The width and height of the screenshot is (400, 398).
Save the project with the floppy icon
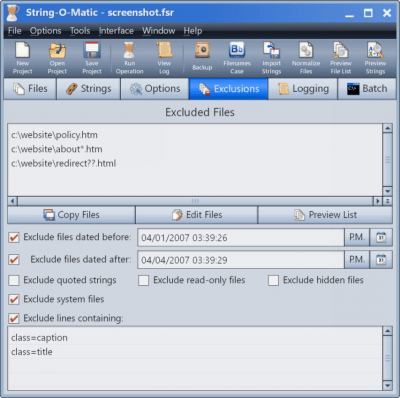[92, 58]
